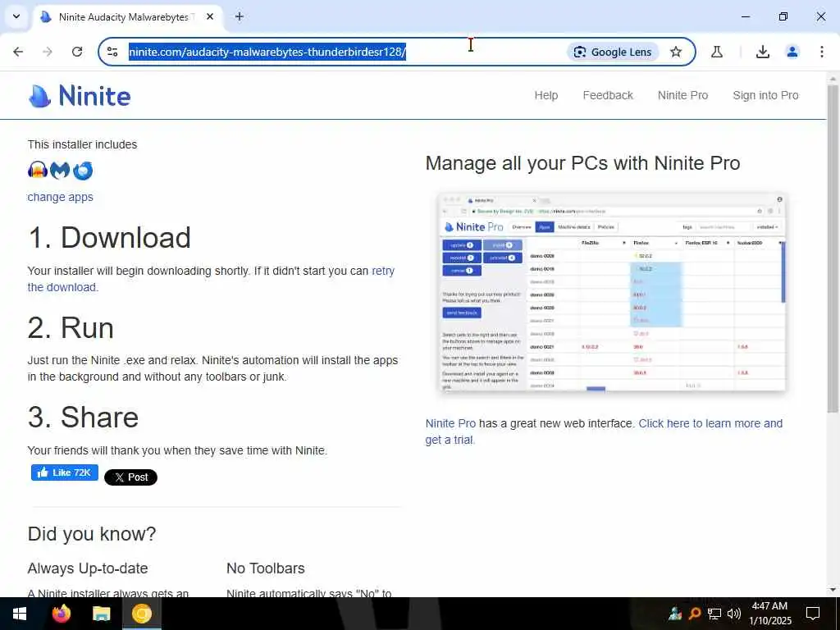
Task: Open Firefox from the taskbar
Action: click(61, 614)
